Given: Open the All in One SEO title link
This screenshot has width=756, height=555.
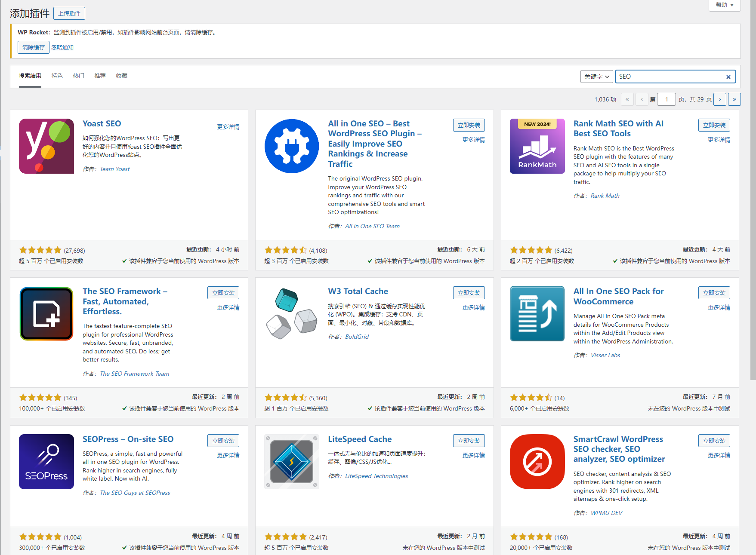Looking at the screenshot, I should [x=375, y=144].
